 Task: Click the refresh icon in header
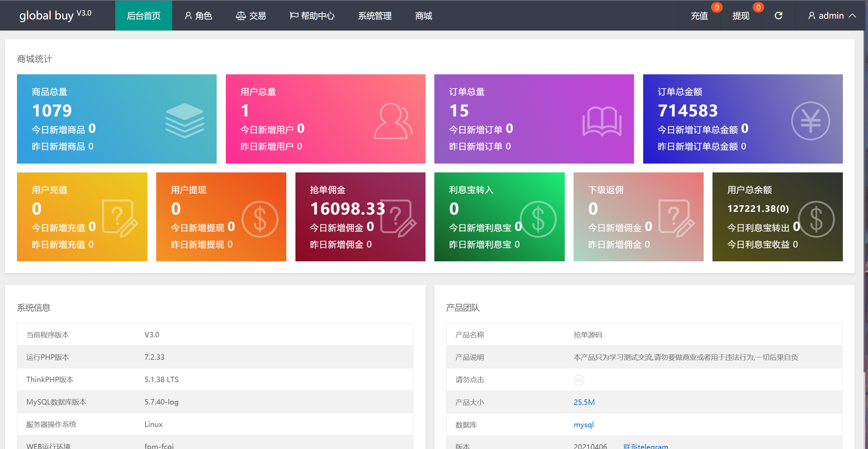pyautogui.click(x=778, y=16)
